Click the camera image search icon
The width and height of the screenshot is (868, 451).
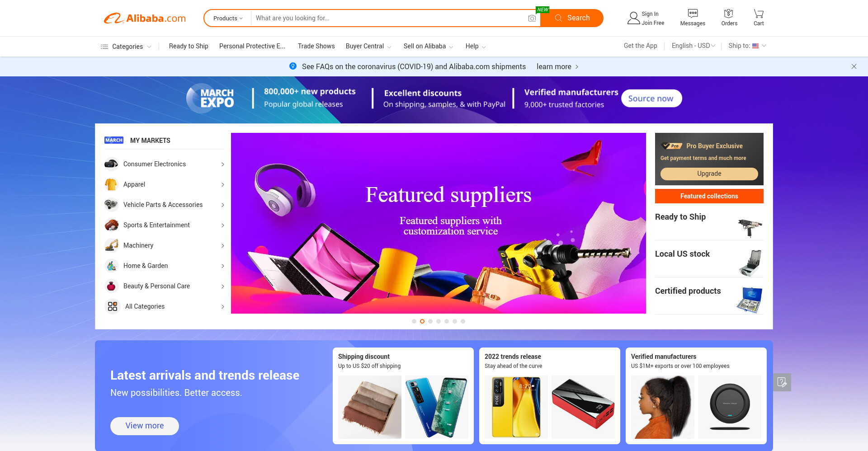pos(532,18)
